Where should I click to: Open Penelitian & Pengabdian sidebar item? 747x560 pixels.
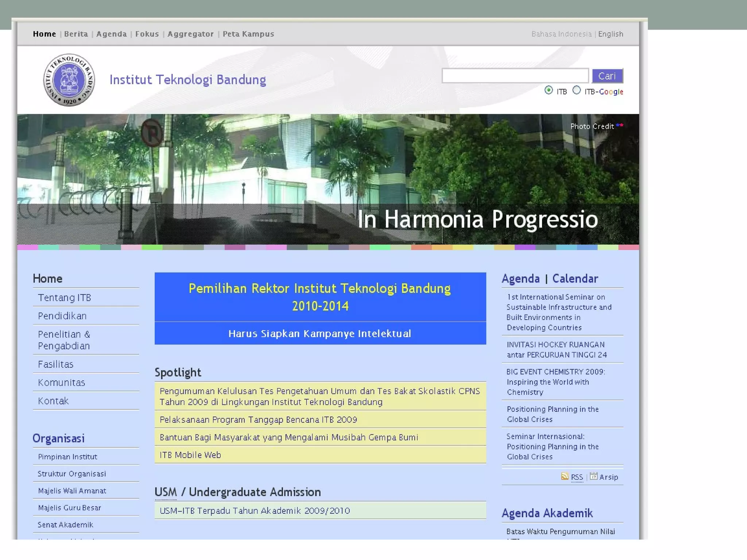coord(64,340)
